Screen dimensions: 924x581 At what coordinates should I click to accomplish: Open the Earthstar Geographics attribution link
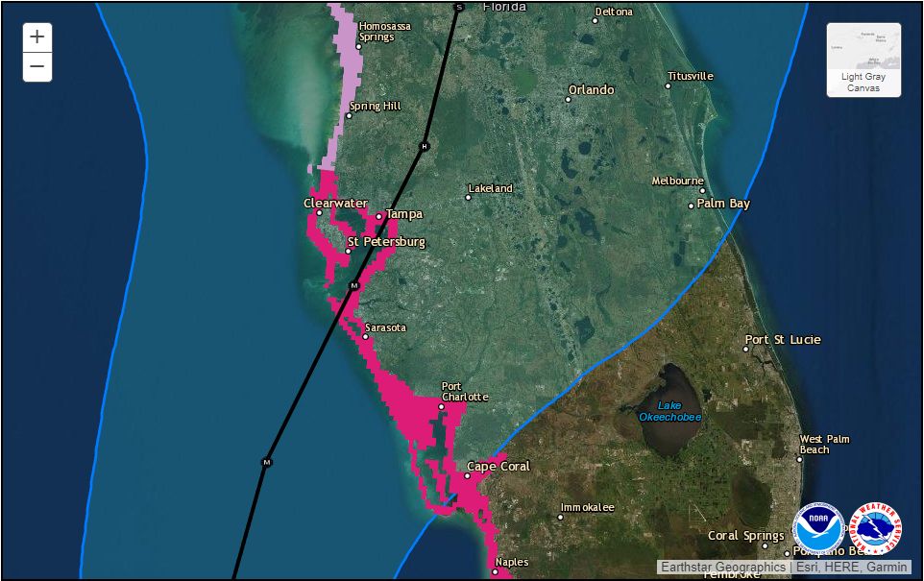coord(723,567)
